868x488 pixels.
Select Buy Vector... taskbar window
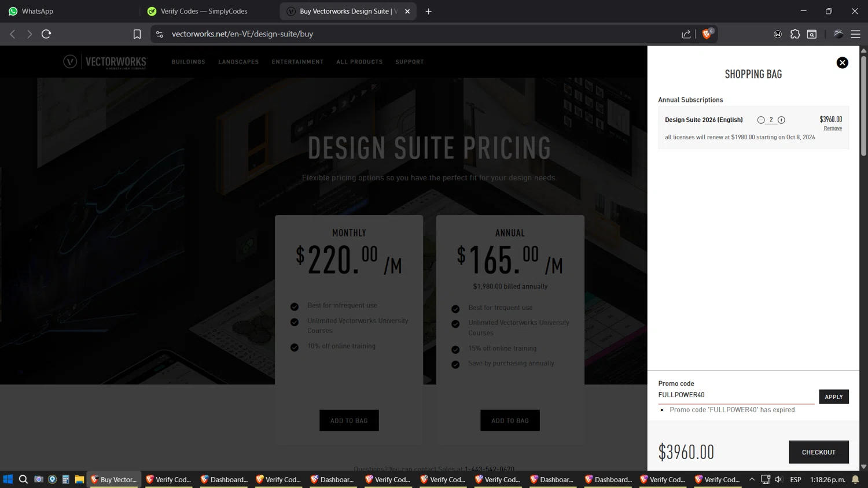click(114, 479)
